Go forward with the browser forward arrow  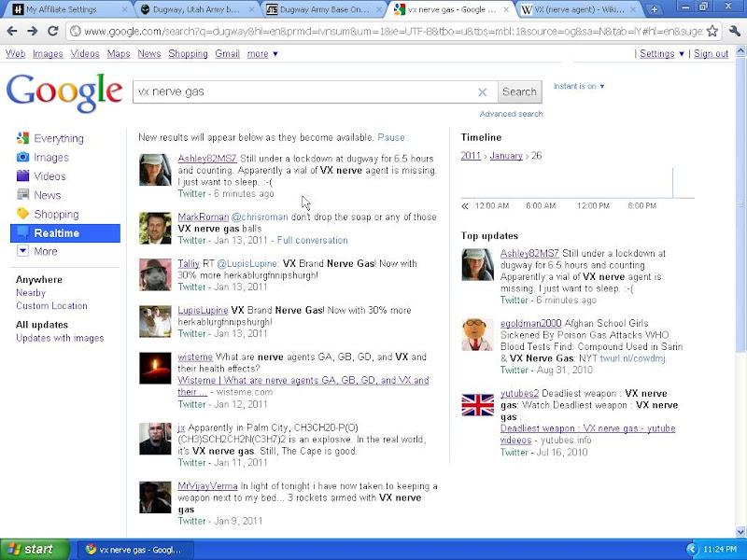[33, 32]
